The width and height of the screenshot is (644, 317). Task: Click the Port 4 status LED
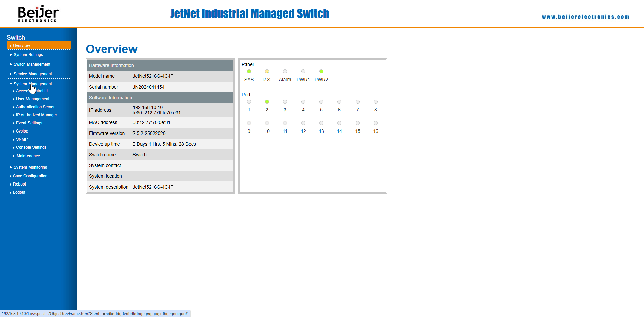pos(303,102)
